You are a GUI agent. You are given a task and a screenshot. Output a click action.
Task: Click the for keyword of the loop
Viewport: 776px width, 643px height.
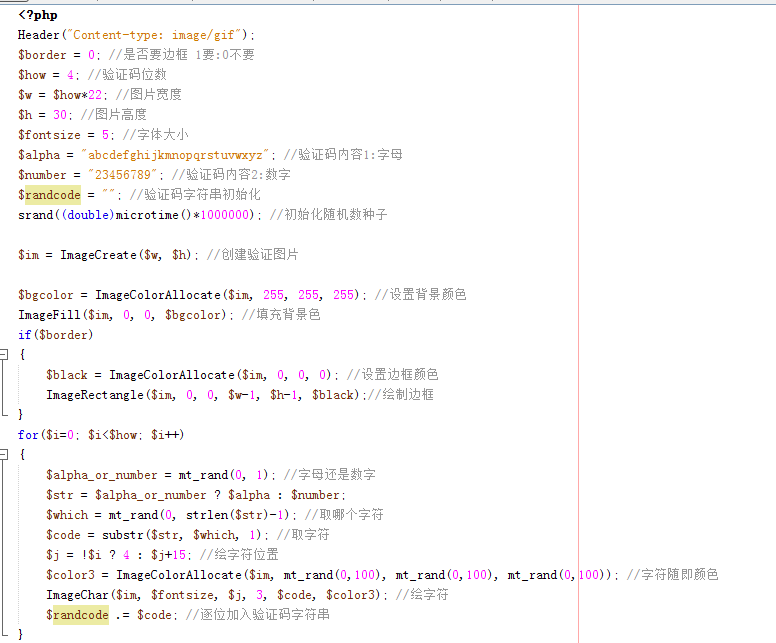pyautogui.click(x=28, y=435)
